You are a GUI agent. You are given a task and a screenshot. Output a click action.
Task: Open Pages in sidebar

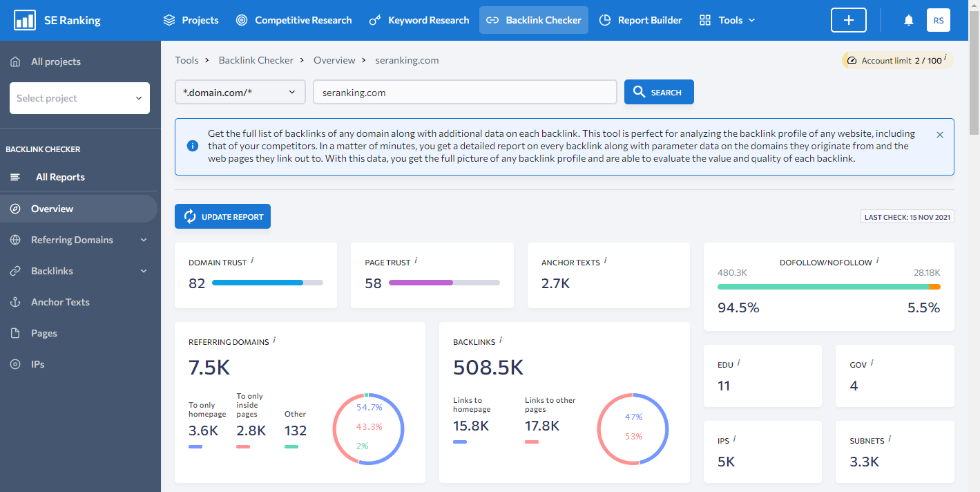click(x=44, y=333)
